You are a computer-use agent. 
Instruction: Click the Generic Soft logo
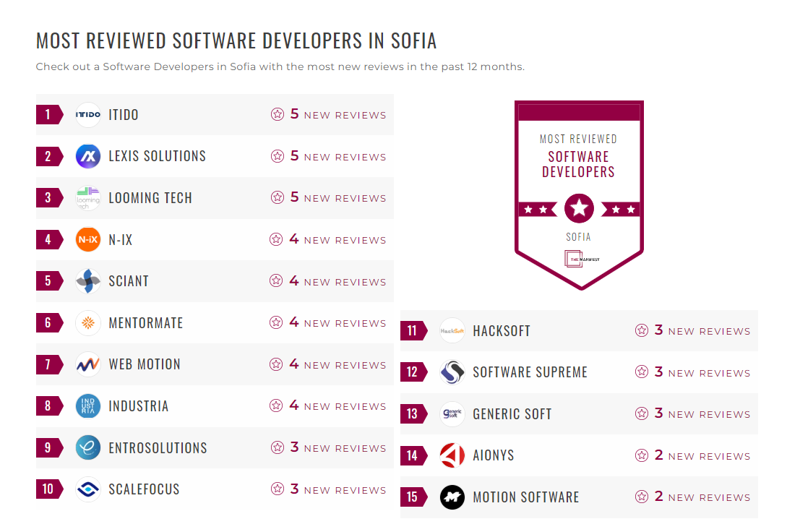[x=452, y=413]
